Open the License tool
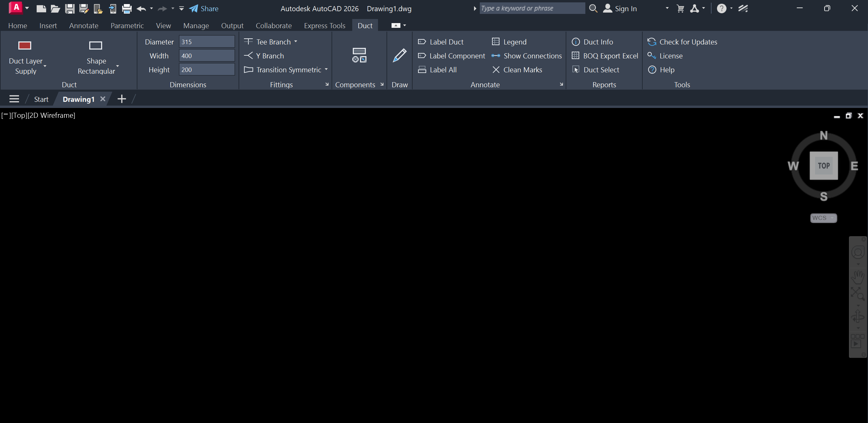This screenshot has height=423, width=868. pos(665,56)
